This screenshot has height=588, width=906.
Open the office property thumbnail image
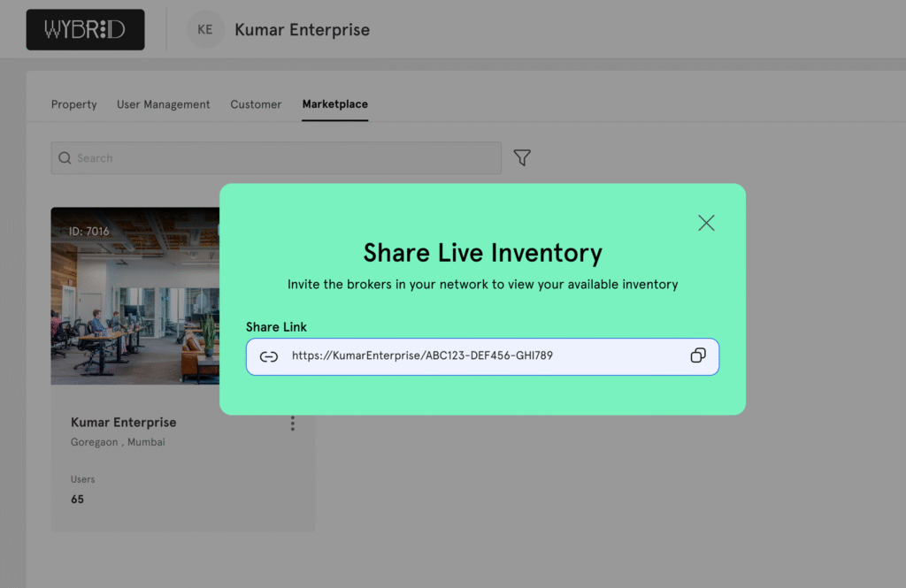(134, 301)
